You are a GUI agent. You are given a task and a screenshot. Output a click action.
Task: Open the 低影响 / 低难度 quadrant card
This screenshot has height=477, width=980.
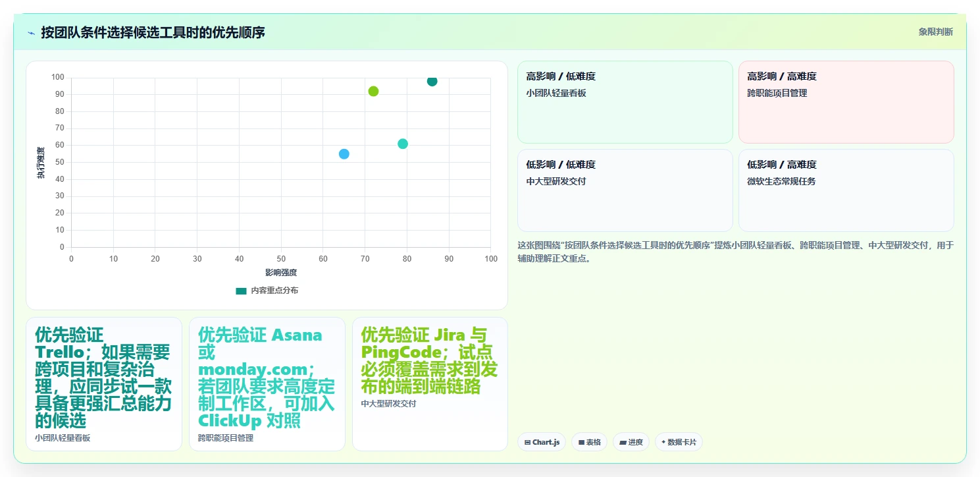click(625, 190)
